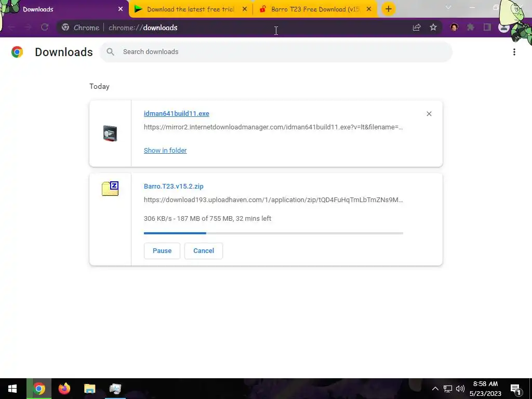Click the browser forward arrow
The width and height of the screenshot is (532, 399).
tap(28, 28)
